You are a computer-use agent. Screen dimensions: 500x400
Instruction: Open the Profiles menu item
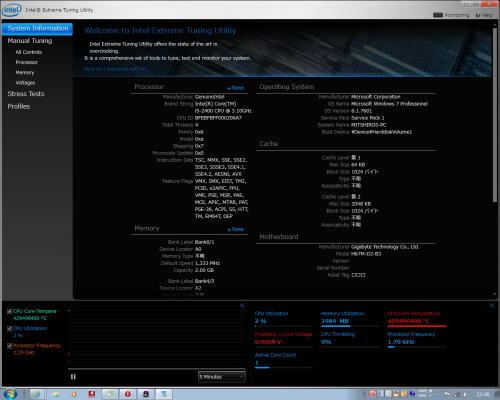19,106
